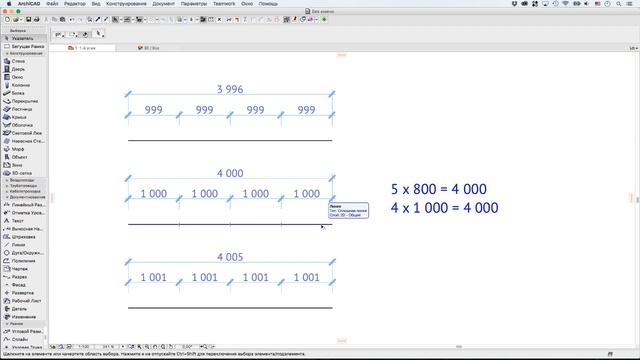Open the Конструирование menu

point(126,4)
